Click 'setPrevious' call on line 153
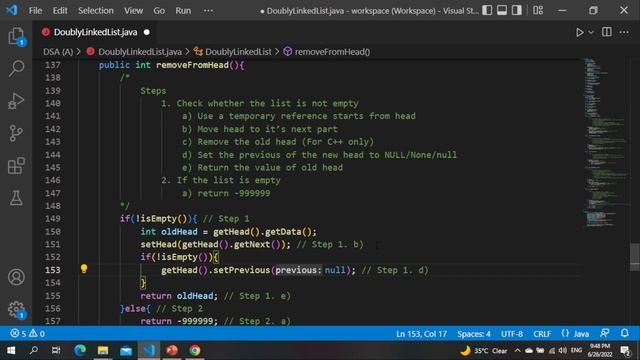Image resolution: width=640 pixels, height=360 pixels. pos(242,270)
